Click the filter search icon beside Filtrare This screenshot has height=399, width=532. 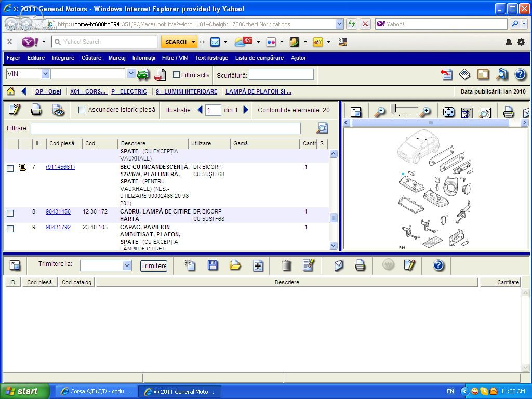[322, 128]
